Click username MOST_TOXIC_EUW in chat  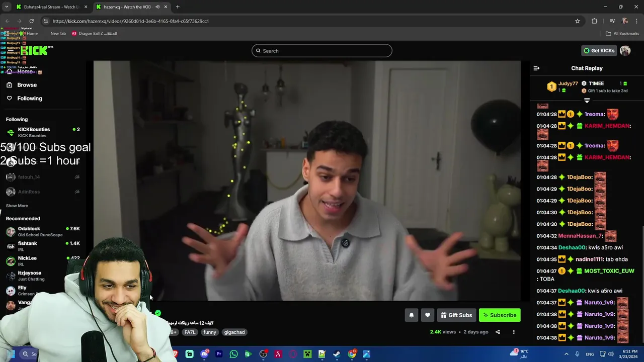(x=609, y=271)
